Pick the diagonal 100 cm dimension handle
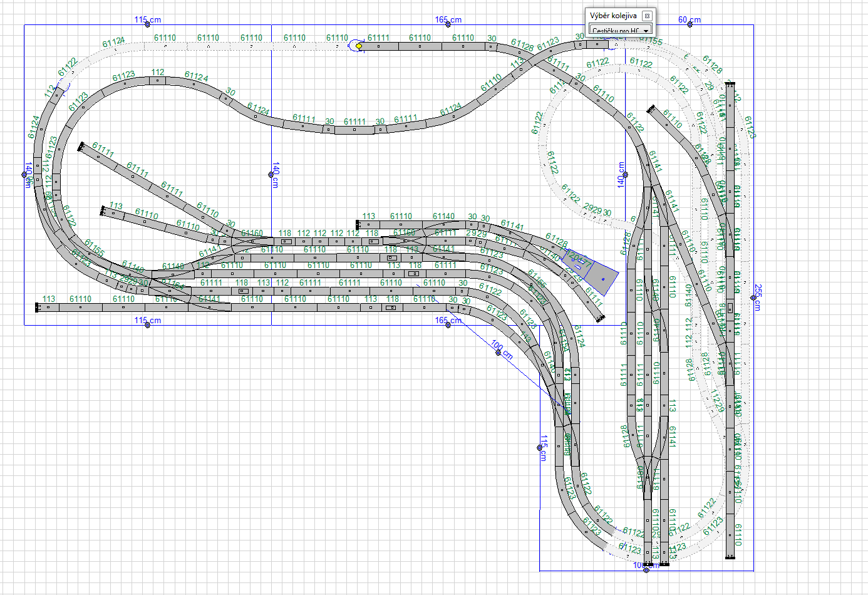868x595 pixels. tap(499, 353)
